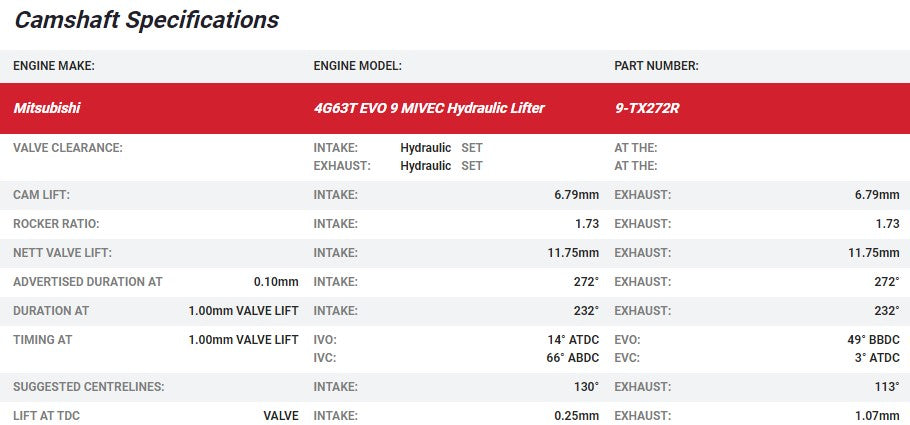
Task: Click the 4G63T EVO 9 MIVEC engine model
Action: pos(429,108)
